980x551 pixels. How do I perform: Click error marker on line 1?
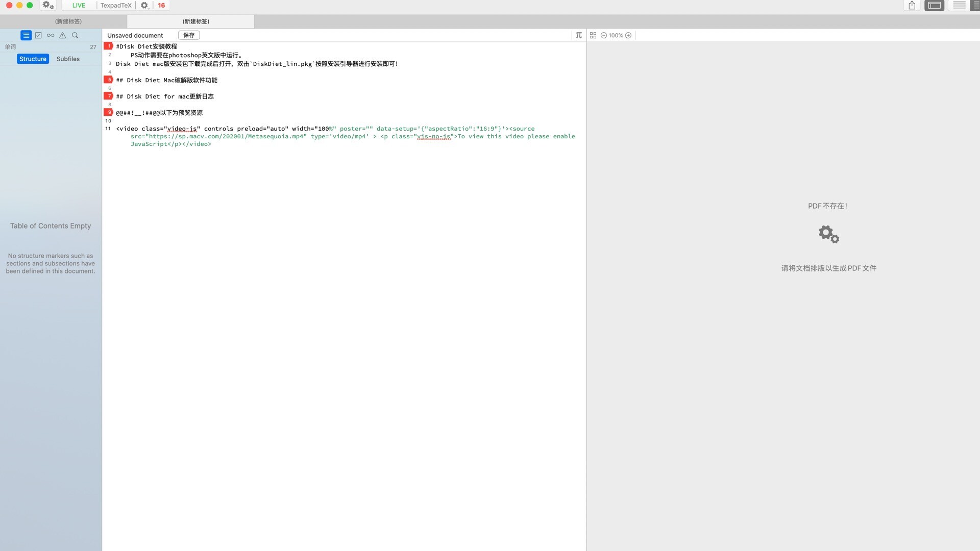pos(108,46)
